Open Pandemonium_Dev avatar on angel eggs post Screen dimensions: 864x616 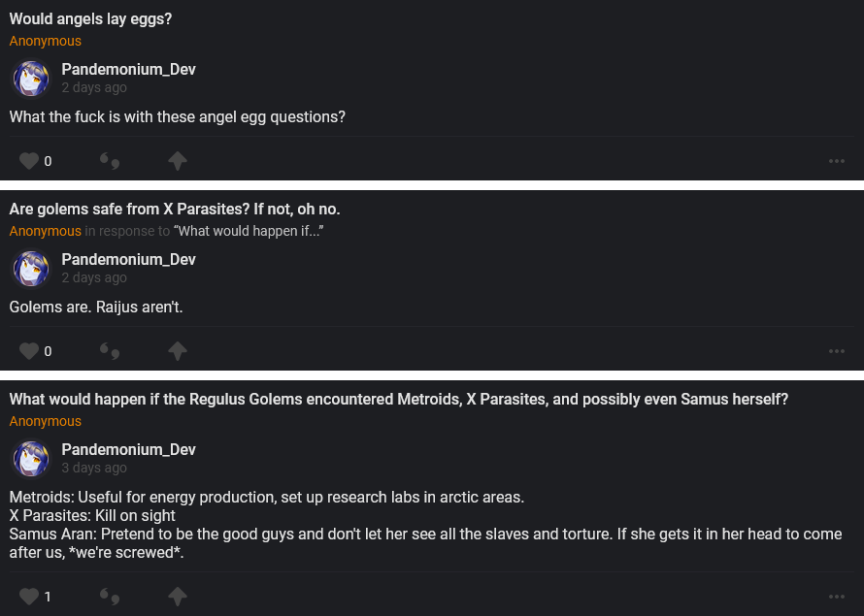[x=30, y=79]
